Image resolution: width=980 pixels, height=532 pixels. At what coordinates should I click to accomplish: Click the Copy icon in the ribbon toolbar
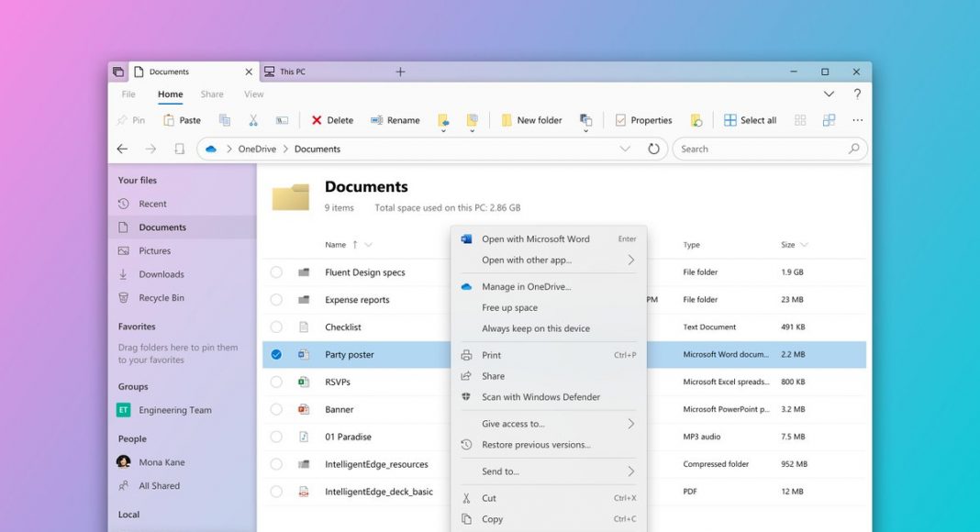click(x=225, y=120)
